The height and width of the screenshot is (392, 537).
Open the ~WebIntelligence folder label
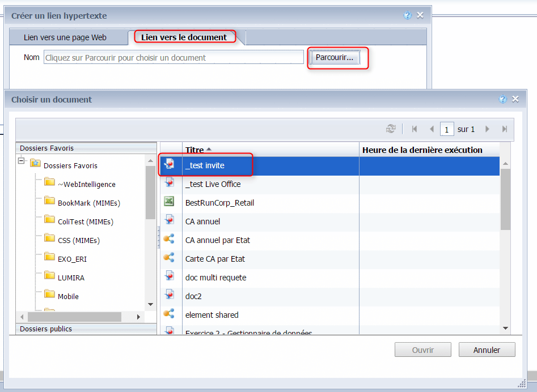coord(87,184)
